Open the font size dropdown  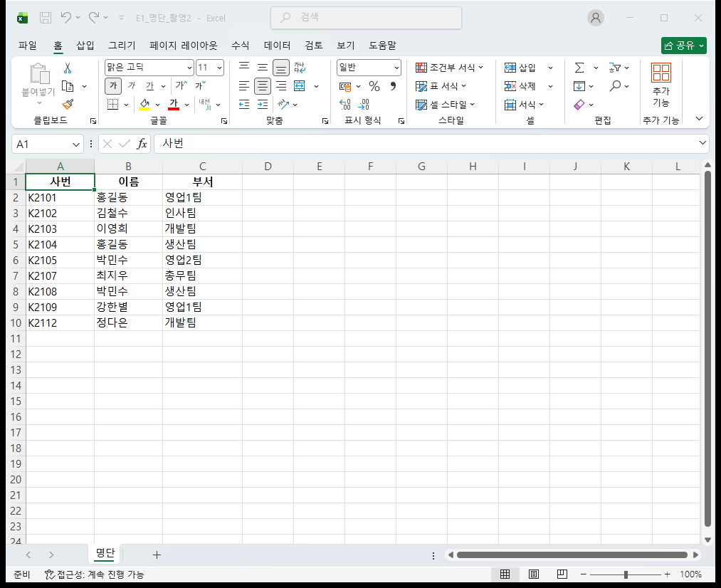point(219,68)
